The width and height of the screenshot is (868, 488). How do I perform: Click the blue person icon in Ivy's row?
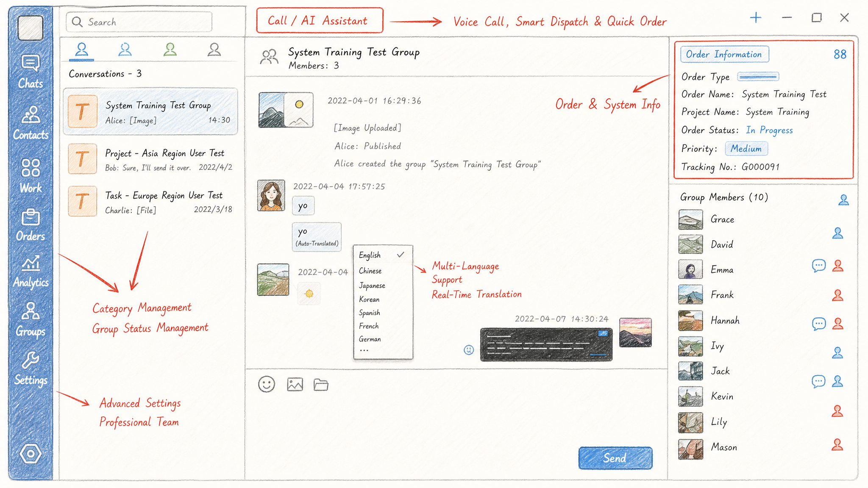pos(837,352)
